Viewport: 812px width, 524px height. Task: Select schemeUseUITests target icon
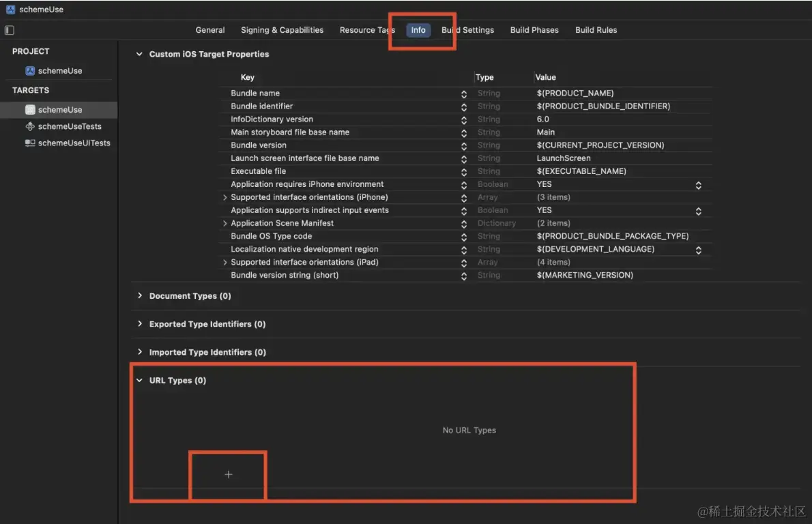tap(30, 143)
